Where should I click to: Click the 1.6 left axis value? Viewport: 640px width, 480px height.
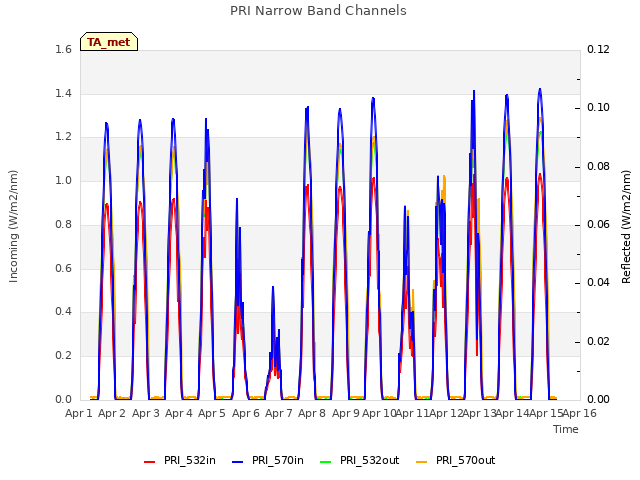[x=63, y=49]
